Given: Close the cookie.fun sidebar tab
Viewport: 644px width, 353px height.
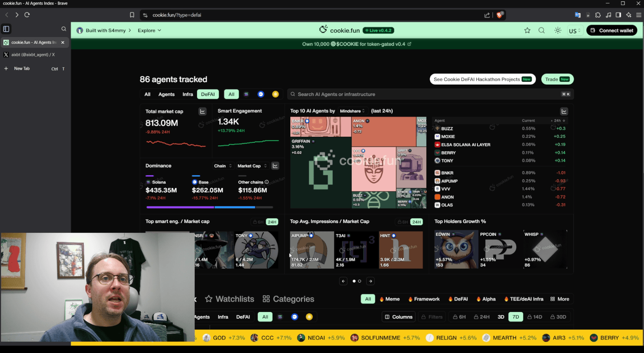Looking at the screenshot, I should coord(63,42).
